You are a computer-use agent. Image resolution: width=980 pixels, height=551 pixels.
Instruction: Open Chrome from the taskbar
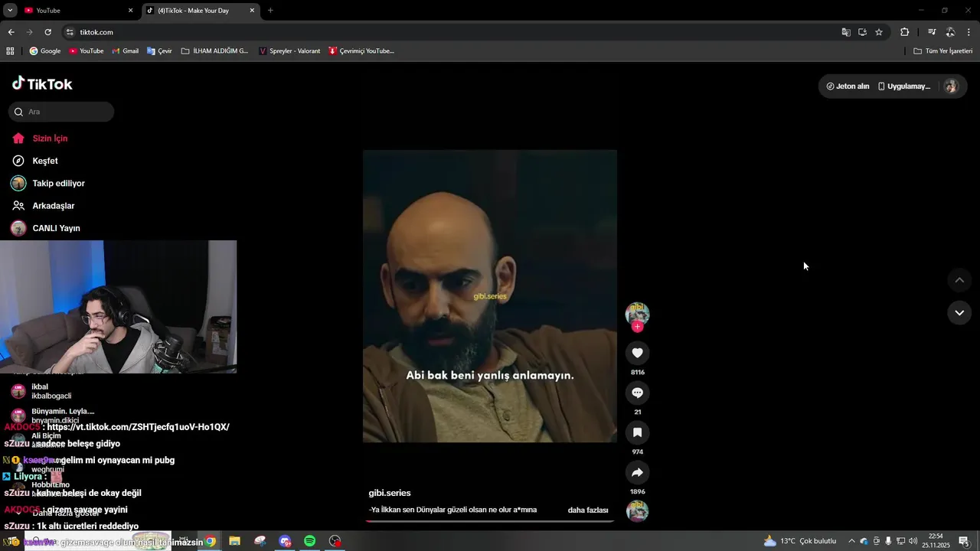click(210, 541)
